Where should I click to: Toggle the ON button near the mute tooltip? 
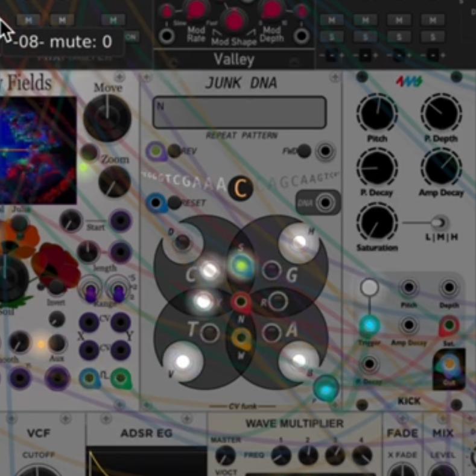pos(130,37)
